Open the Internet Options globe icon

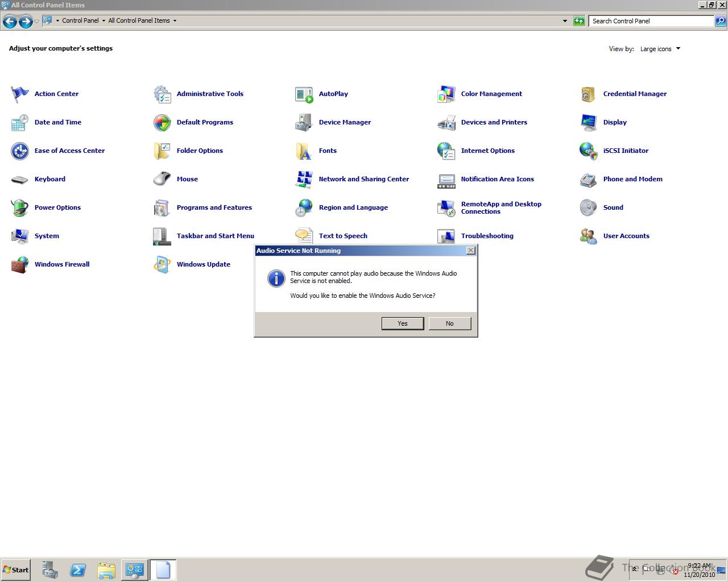pyautogui.click(x=446, y=151)
